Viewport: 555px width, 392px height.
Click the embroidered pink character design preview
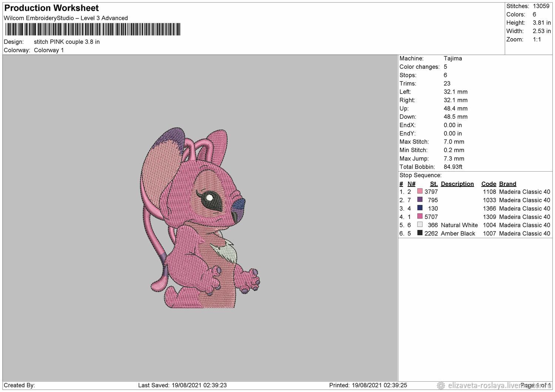click(200, 218)
